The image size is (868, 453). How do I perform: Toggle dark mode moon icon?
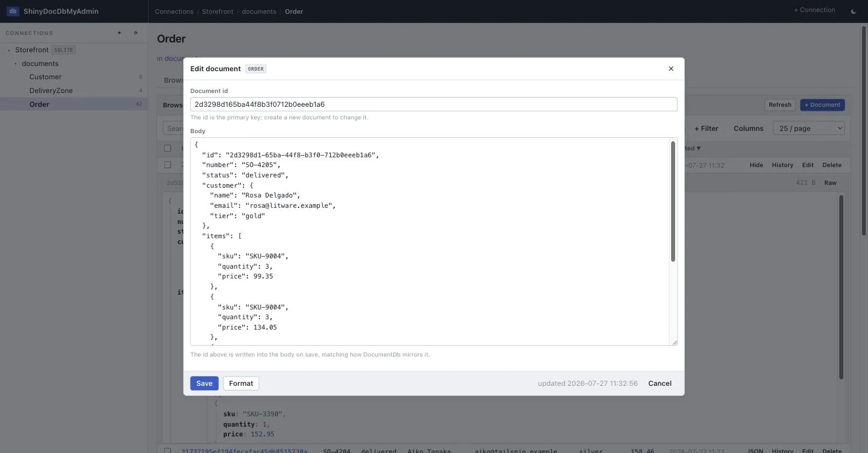(853, 11)
